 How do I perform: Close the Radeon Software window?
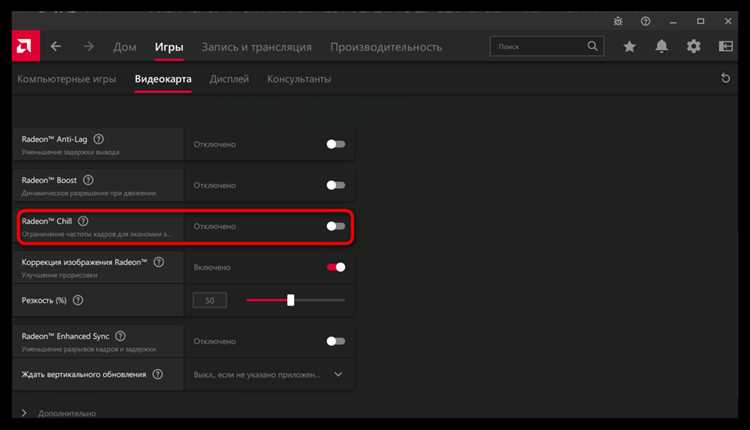point(728,21)
